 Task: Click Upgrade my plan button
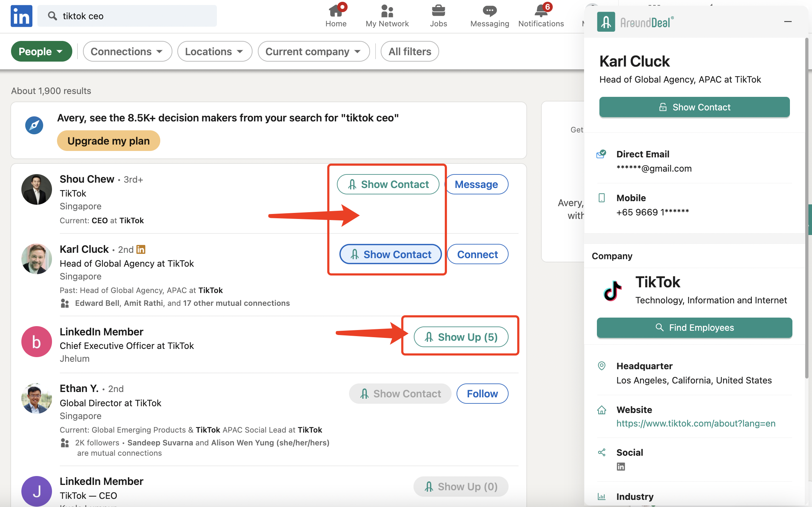108,141
